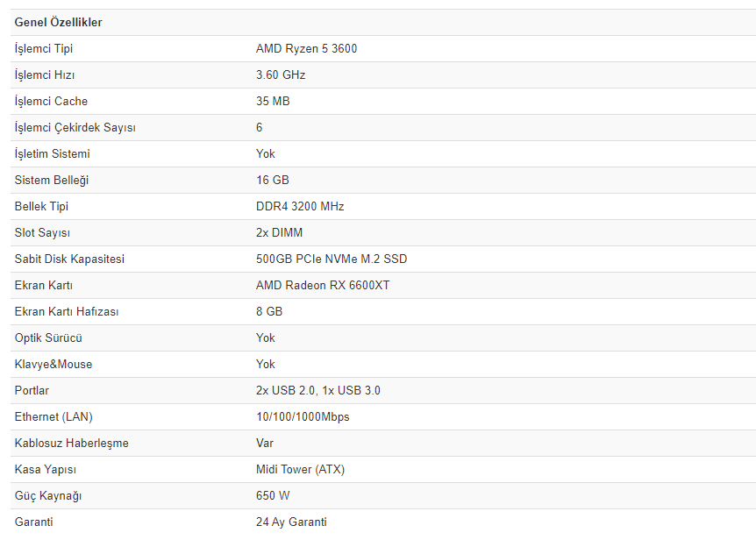Click the Optik Sürücü row label
This screenshot has height=547, width=756.
48,337
